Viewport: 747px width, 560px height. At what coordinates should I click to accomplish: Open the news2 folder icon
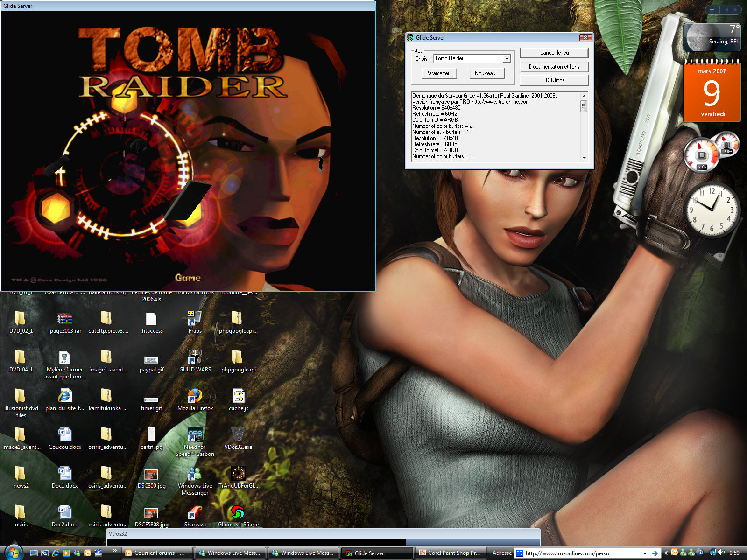pyautogui.click(x=21, y=477)
